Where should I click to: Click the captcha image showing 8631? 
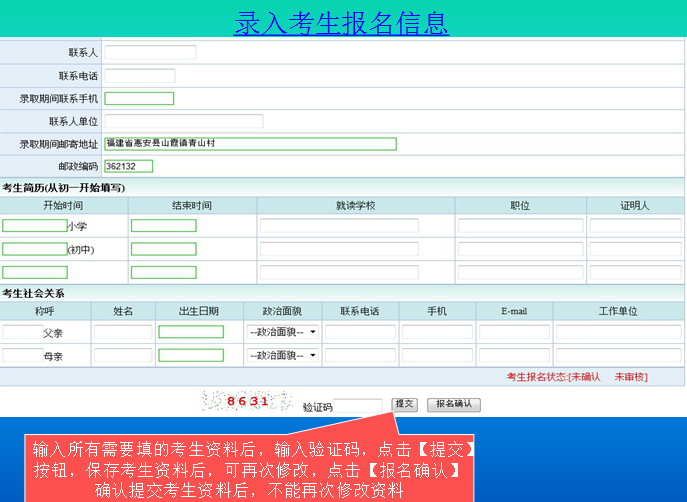[x=237, y=402]
